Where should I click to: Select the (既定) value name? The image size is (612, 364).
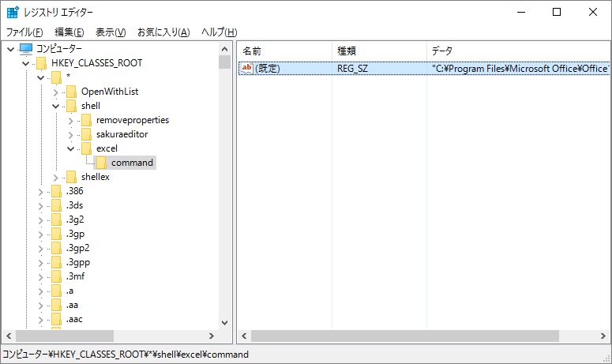point(268,69)
